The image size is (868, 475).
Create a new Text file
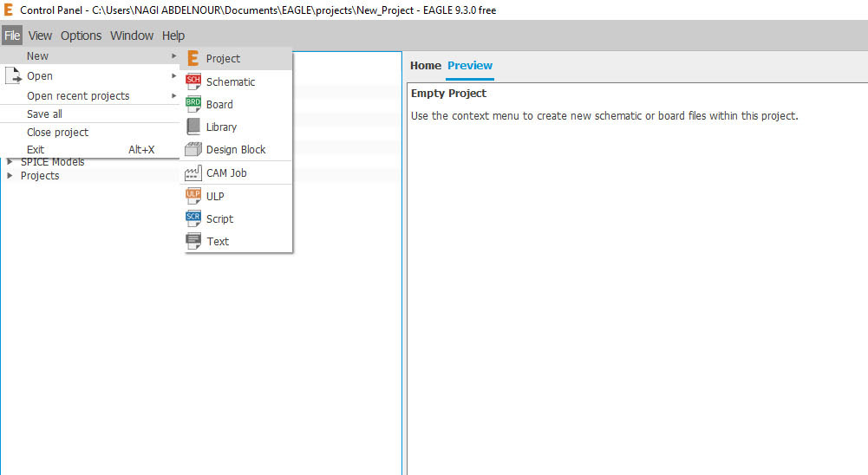[237, 241]
